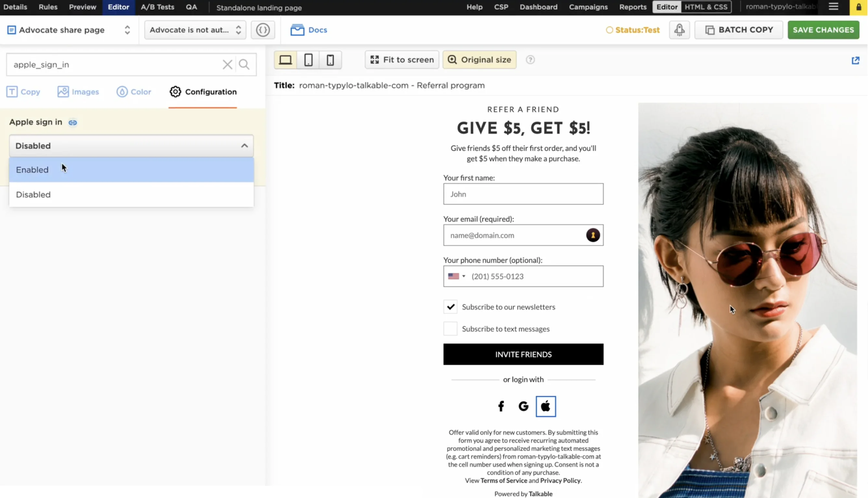868x498 pixels.
Task: Open the Privacy Policy link
Action: (x=560, y=480)
